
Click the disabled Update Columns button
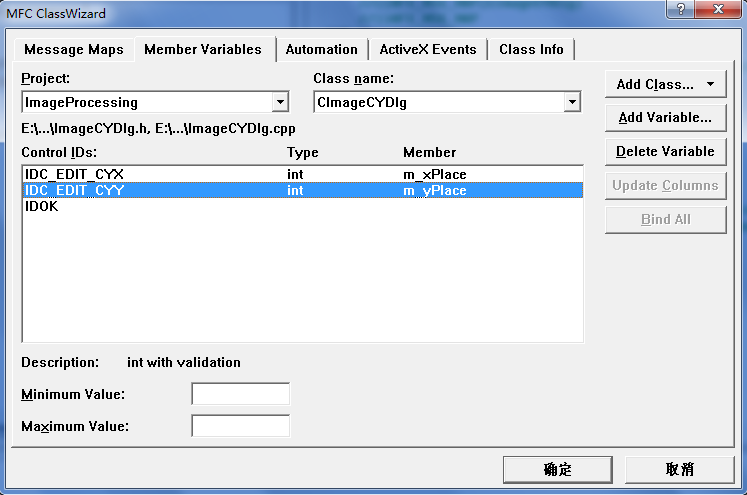click(665, 185)
